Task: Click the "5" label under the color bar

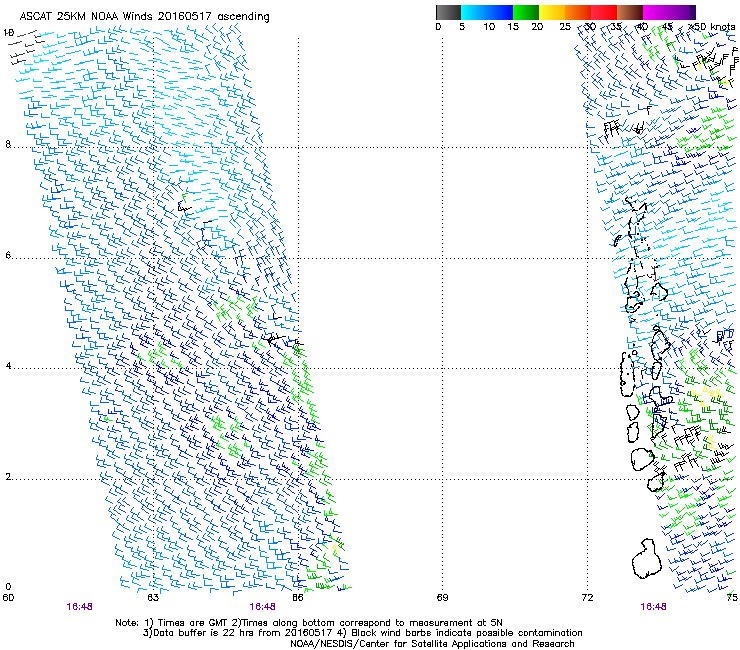Action: (x=462, y=26)
